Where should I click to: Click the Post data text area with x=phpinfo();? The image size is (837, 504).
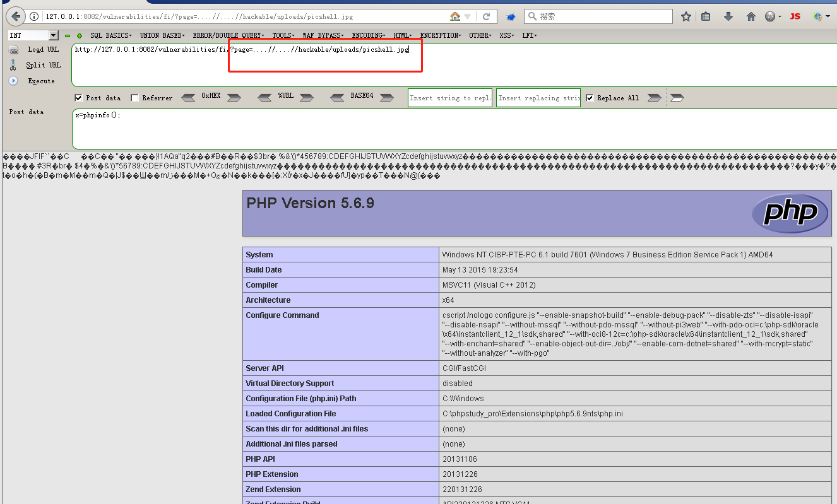click(x=454, y=129)
